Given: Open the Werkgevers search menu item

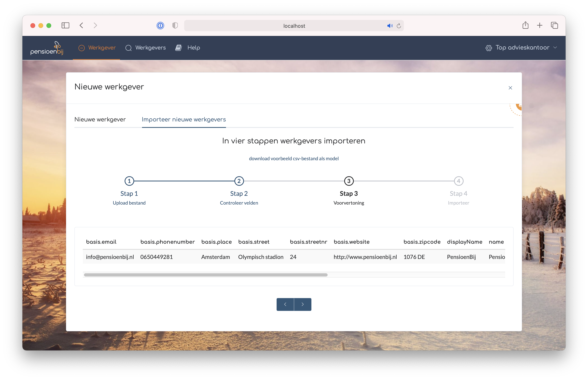Looking at the screenshot, I should [x=145, y=48].
